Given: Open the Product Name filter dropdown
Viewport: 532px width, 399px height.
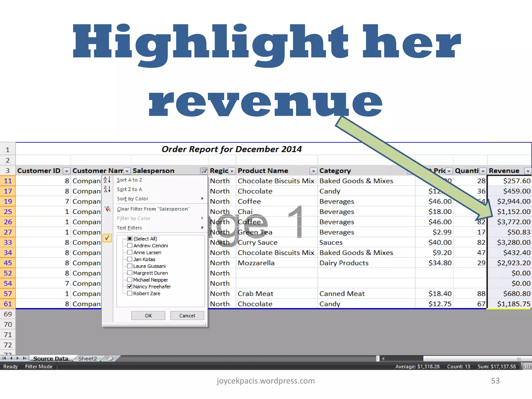Looking at the screenshot, I should (x=314, y=171).
